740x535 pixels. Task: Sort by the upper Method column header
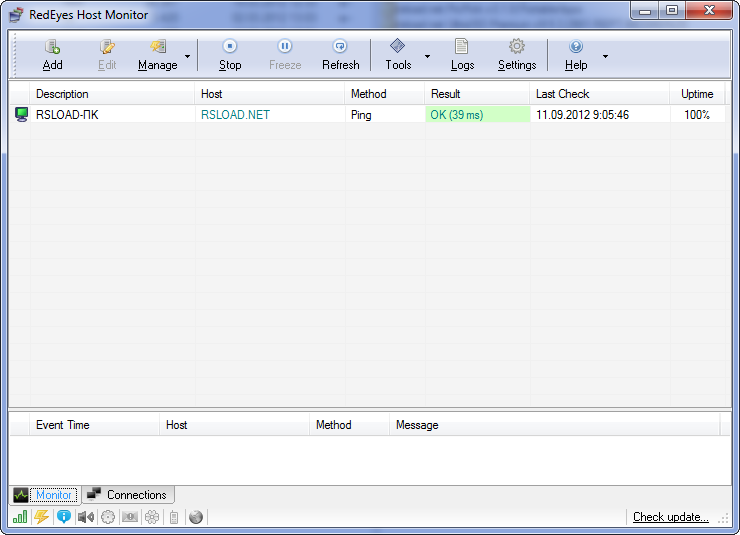[x=385, y=94]
